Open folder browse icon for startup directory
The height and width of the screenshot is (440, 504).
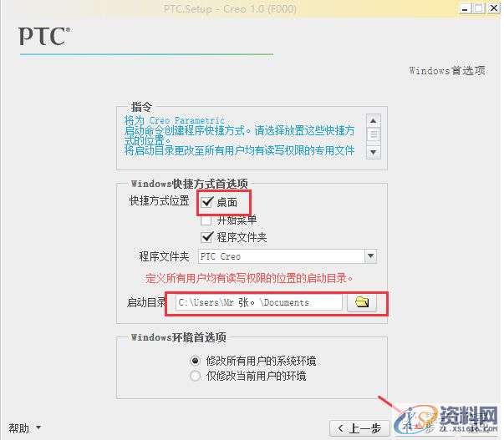(362, 302)
